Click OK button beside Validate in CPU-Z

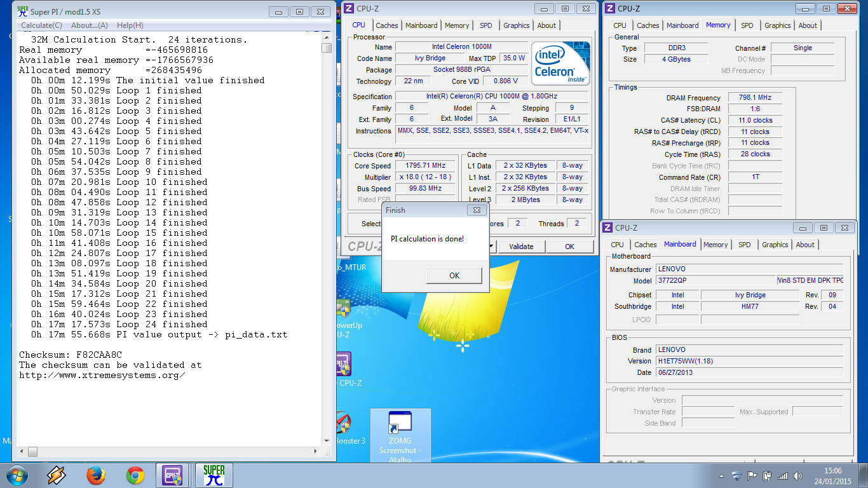click(x=570, y=247)
